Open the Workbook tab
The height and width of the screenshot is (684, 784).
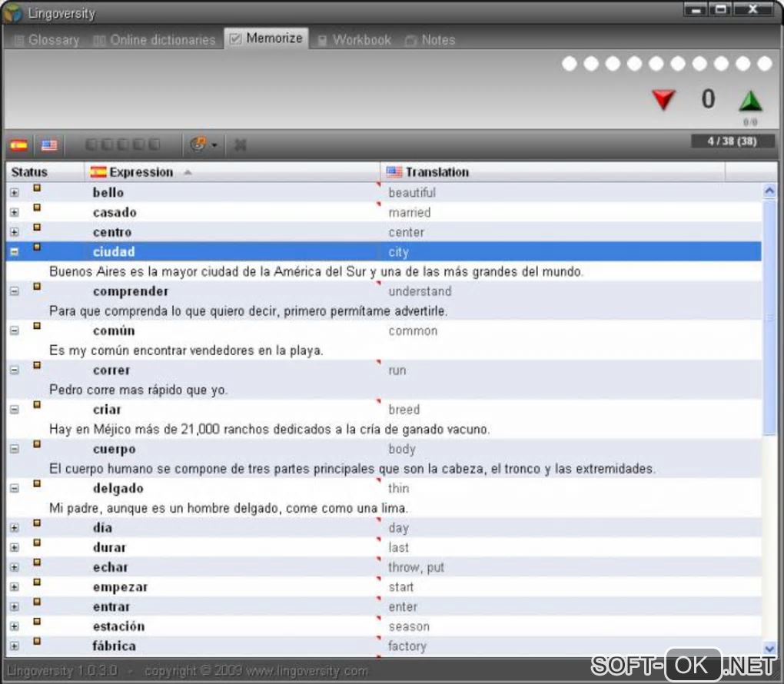point(354,40)
